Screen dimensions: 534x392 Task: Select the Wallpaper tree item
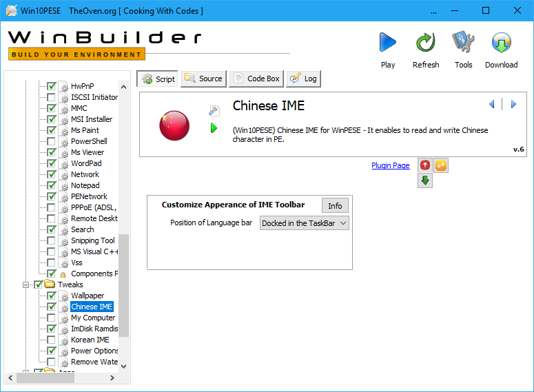(x=88, y=296)
